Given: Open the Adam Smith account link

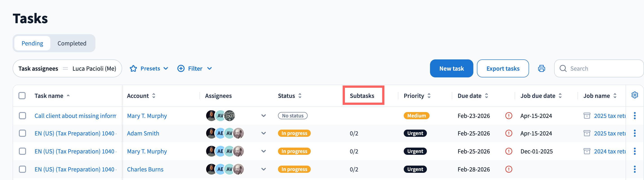Looking at the screenshot, I should click(x=143, y=133).
